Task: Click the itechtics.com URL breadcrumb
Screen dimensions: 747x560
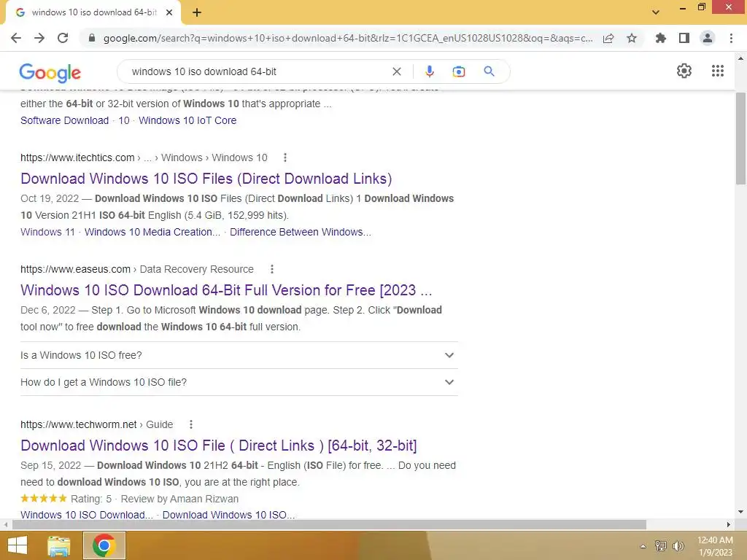Action: tap(77, 157)
